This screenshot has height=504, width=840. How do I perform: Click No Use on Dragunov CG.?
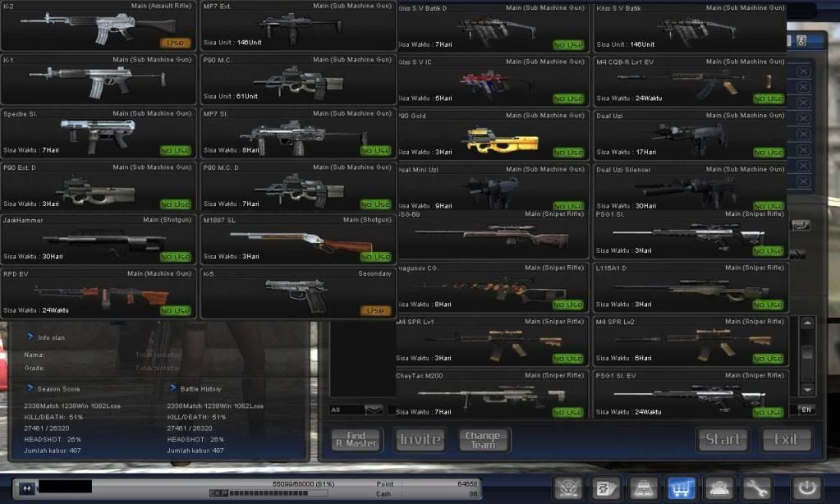(x=568, y=305)
